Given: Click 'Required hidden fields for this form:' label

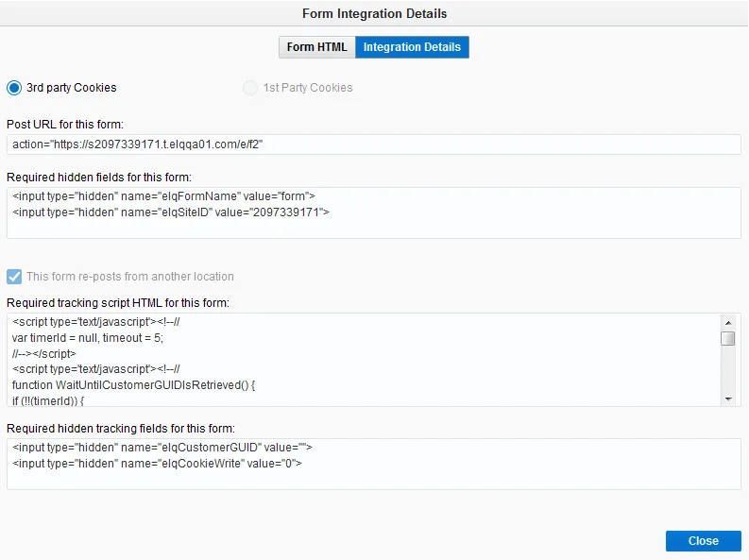Looking at the screenshot, I should point(99,178).
